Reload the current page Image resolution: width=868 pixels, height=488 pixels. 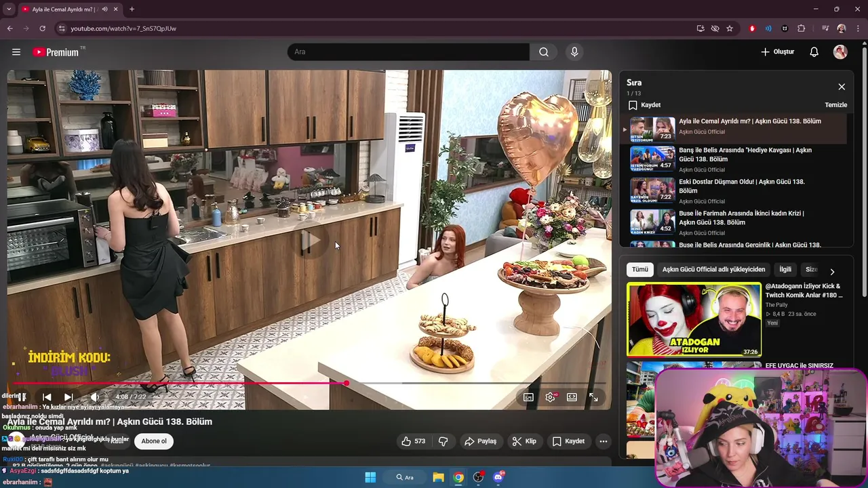42,28
